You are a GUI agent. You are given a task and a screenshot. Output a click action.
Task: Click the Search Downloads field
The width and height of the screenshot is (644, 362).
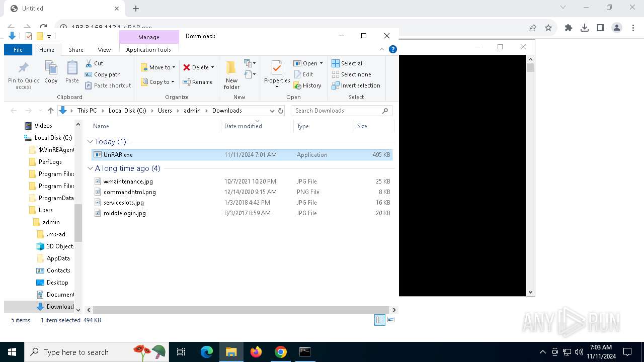[341, 111]
